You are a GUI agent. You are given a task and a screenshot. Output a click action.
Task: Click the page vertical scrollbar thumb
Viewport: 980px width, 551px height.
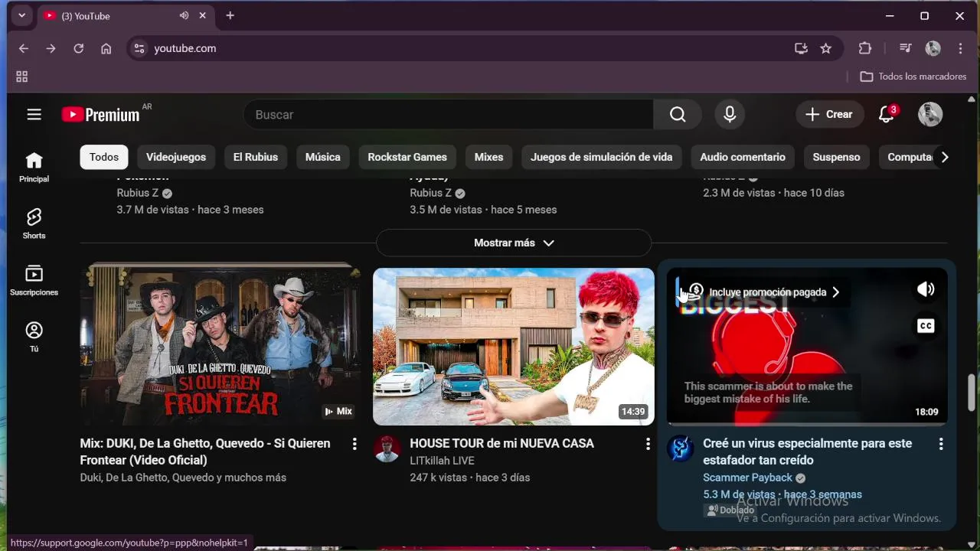[973, 393]
